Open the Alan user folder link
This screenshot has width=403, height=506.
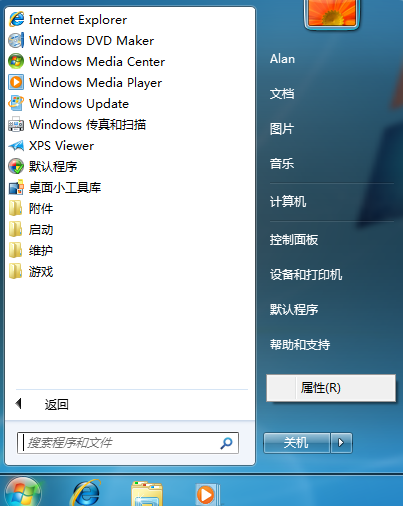tap(282, 59)
